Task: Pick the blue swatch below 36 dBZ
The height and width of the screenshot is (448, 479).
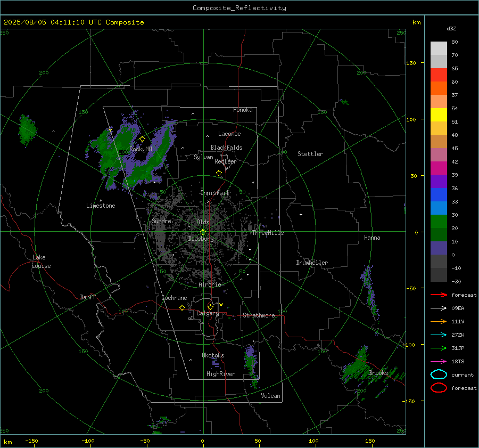Action: [439, 194]
